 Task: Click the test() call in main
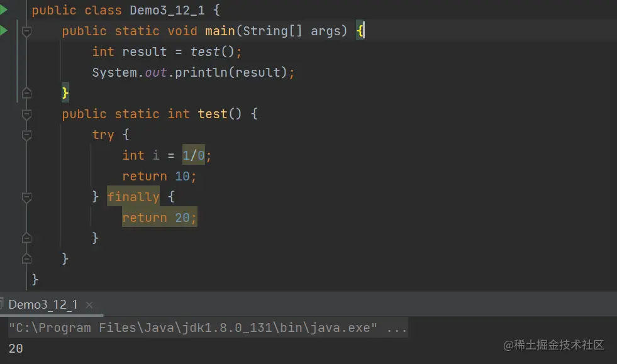[x=213, y=52]
